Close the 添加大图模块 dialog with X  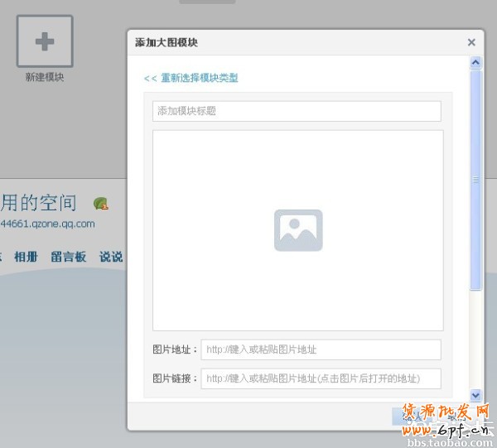tap(471, 42)
